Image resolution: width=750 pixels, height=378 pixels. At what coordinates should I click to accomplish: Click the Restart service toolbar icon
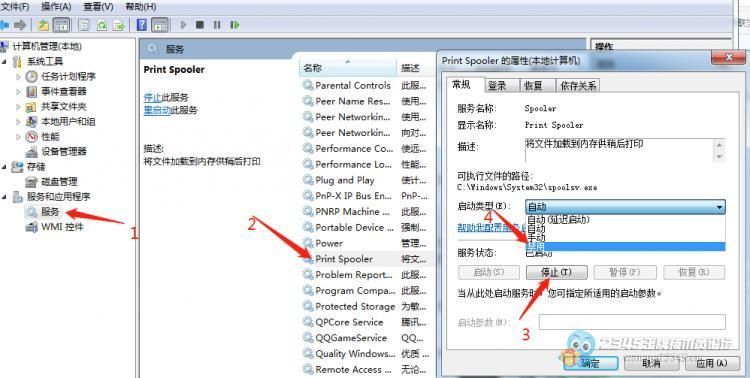tap(234, 25)
